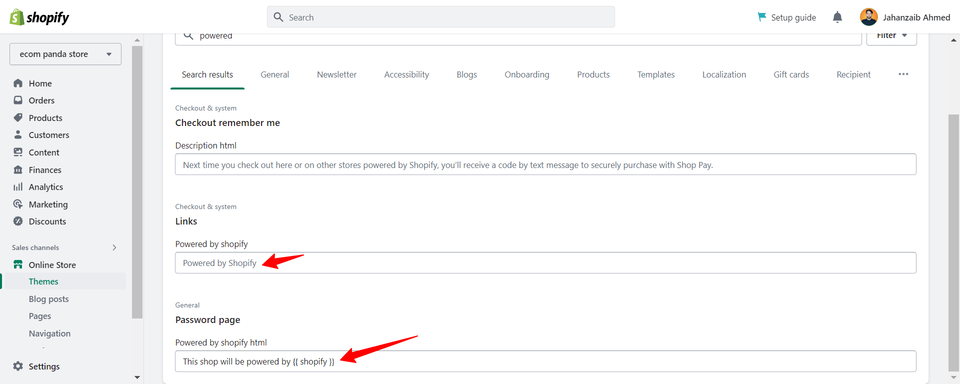Viewport: 960px width, 384px height.
Task: Open Navigation under Online Store
Action: (50, 334)
